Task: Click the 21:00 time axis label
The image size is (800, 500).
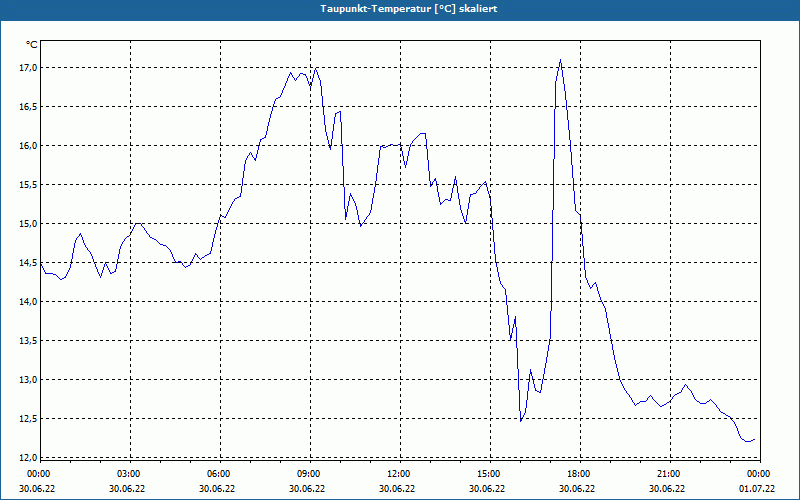Action: pyautogui.click(x=668, y=474)
